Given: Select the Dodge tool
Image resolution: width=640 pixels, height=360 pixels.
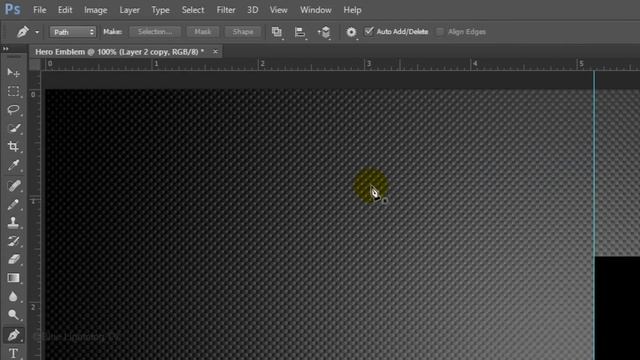Looking at the screenshot, I should pyautogui.click(x=13, y=315).
